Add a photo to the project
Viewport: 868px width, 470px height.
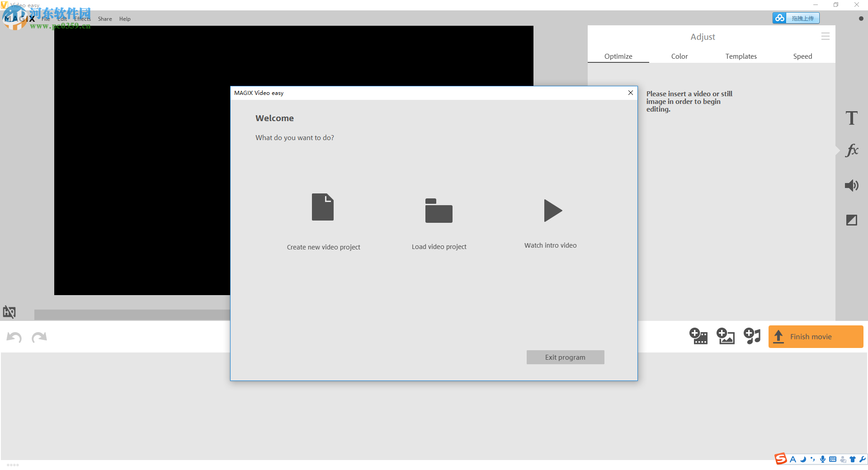[x=725, y=336]
